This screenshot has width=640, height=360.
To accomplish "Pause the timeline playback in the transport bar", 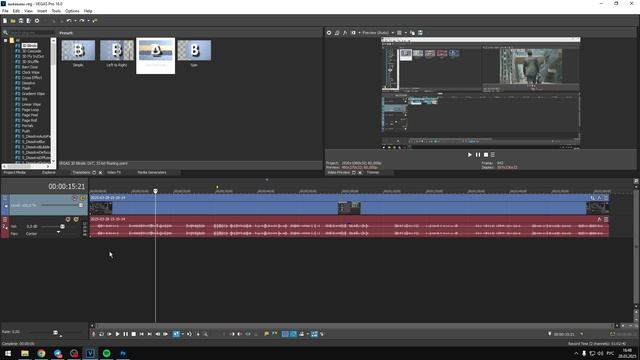I will 126,334.
